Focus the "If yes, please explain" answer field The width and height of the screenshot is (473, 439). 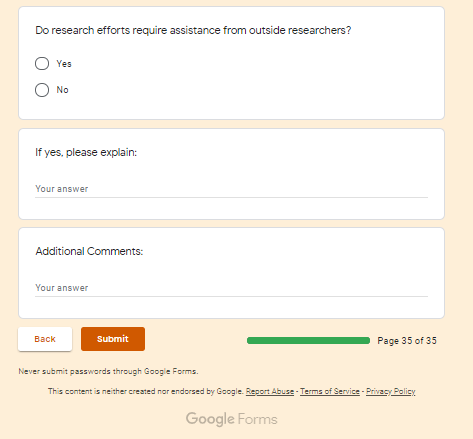pyautogui.click(x=231, y=189)
